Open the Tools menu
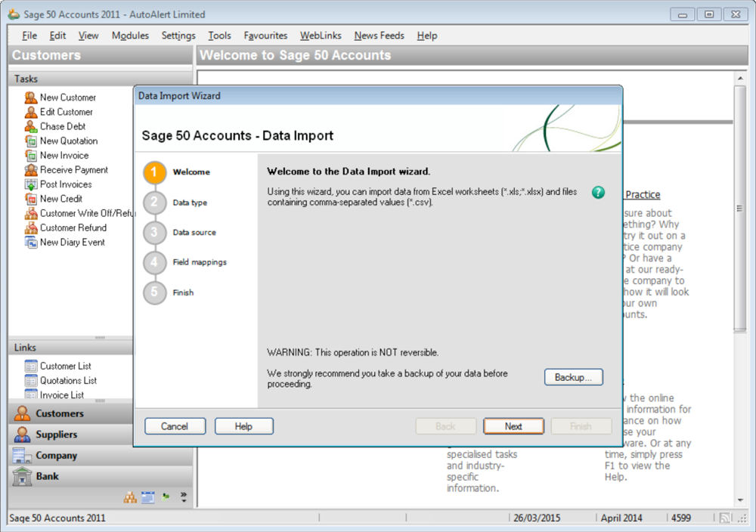The image size is (756, 532). pos(219,36)
